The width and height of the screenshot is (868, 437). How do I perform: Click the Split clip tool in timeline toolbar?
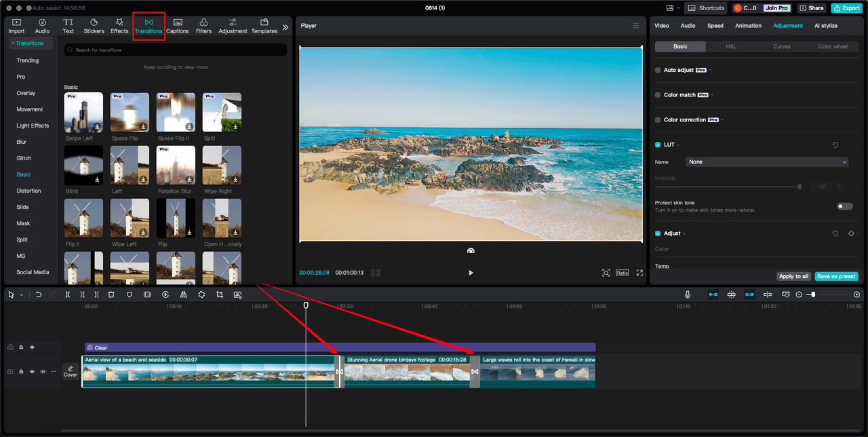pos(68,294)
